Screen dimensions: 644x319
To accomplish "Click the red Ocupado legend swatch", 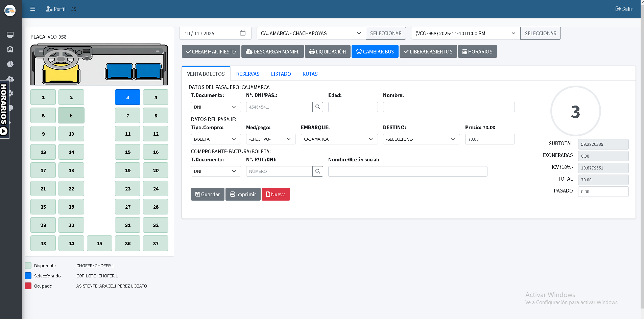I will pyautogui.click(x=28, y=286).
